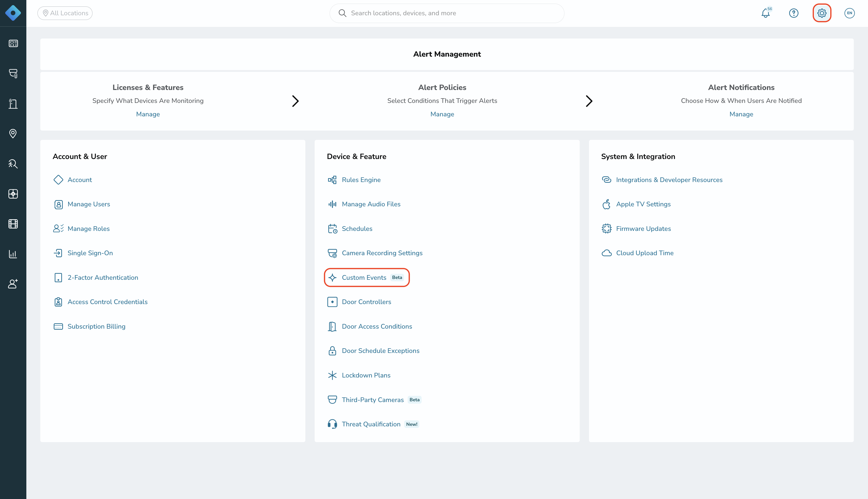Open the dashboard sidebar icon

13,43
